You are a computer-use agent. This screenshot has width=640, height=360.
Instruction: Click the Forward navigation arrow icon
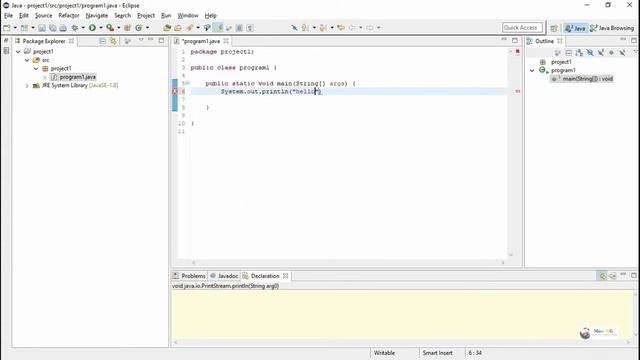click(x=370, y=28)
